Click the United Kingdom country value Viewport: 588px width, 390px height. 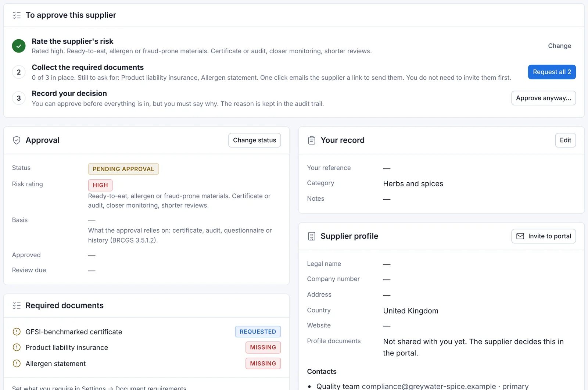click(x=410, y=311)
